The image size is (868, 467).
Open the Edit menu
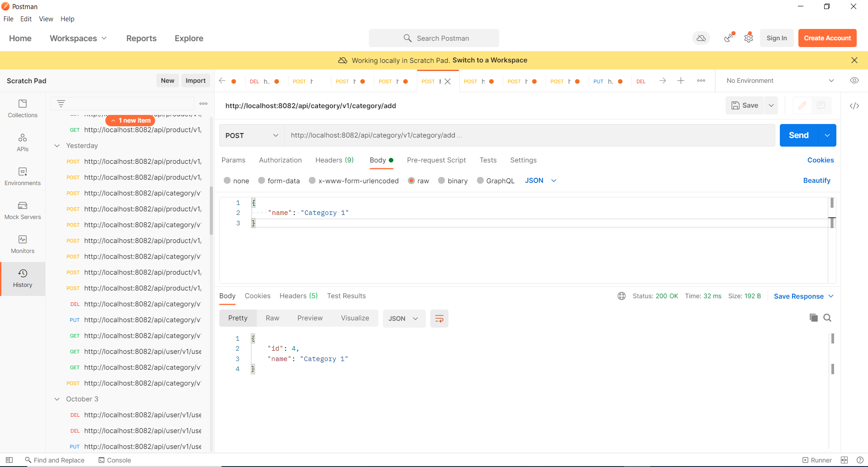click(x=26, y=19)
